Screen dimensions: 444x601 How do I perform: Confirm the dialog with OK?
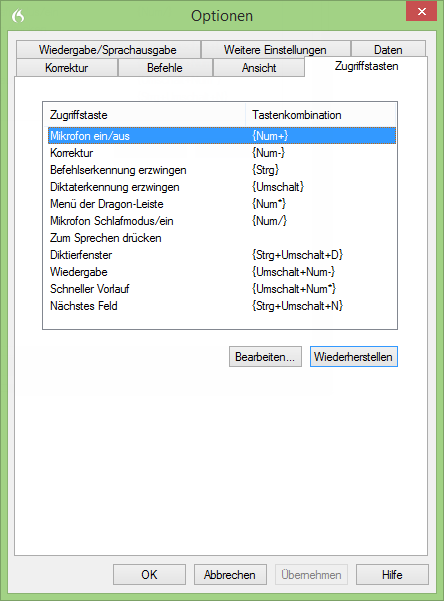149,574
